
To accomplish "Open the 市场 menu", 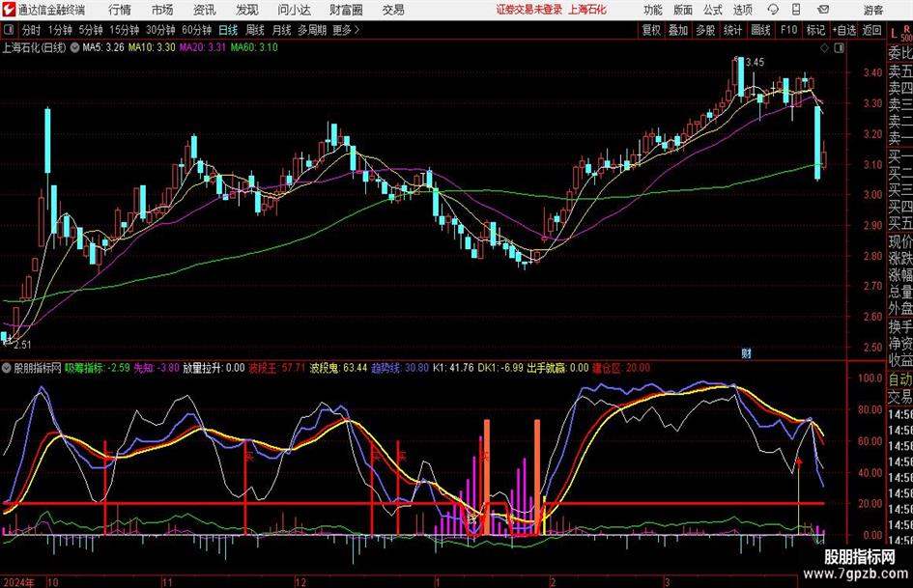I will pos(162,10).
